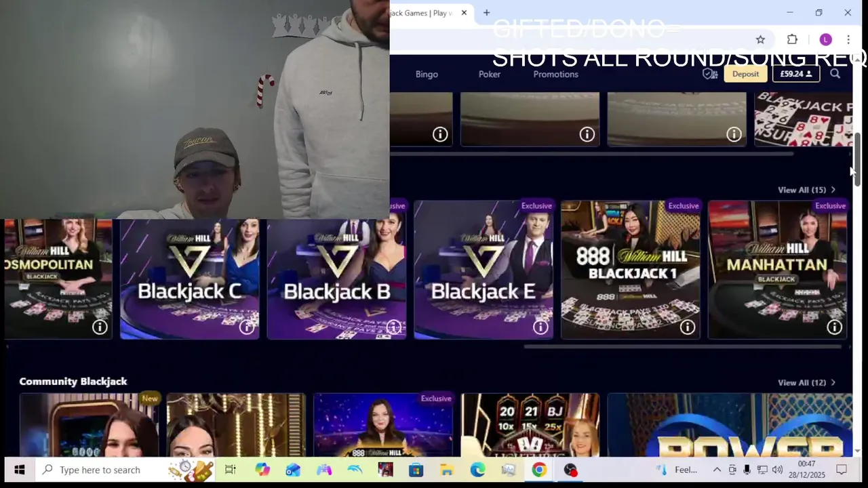Open the notification center icon
868x488 pixels.
(x=842, y=470)
